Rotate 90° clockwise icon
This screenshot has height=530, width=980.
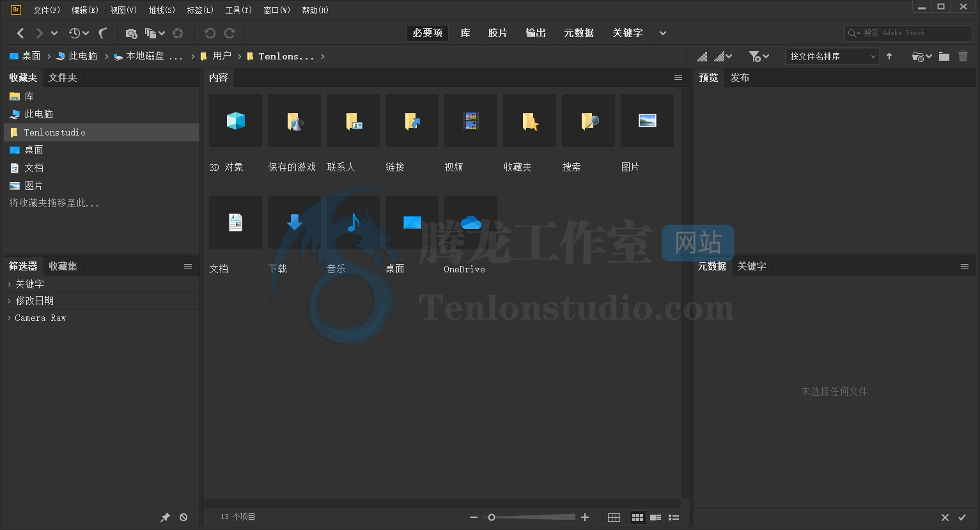[230, 33]
